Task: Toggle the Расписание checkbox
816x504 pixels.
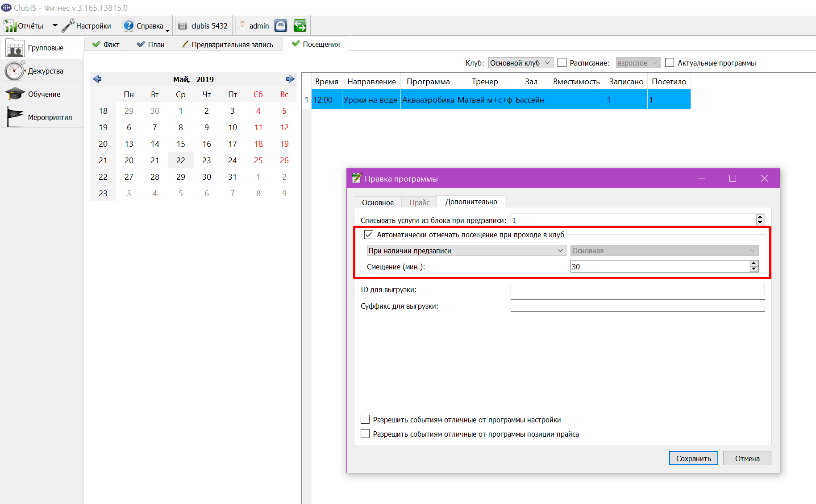Action: (x=562, y=63)
